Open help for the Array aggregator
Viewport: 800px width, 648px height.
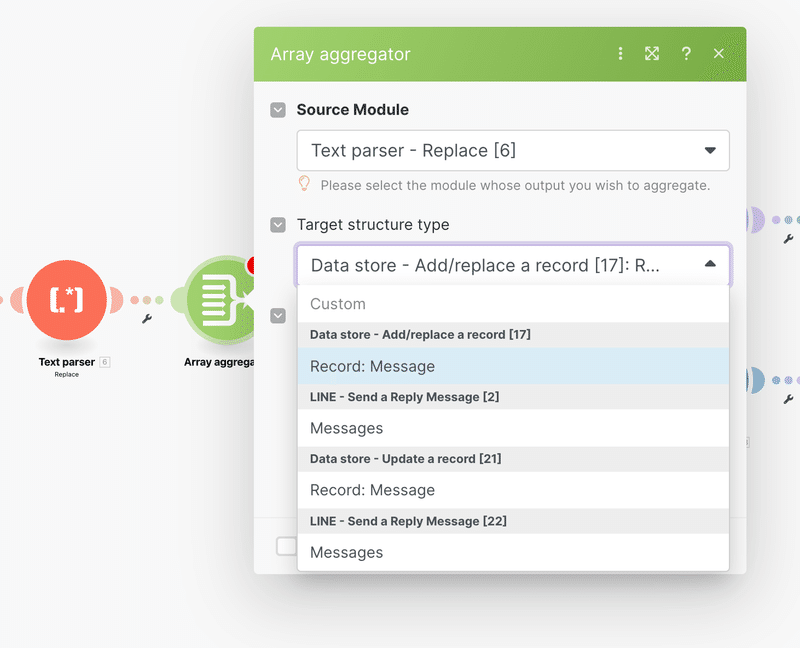[x=686, y=54]
